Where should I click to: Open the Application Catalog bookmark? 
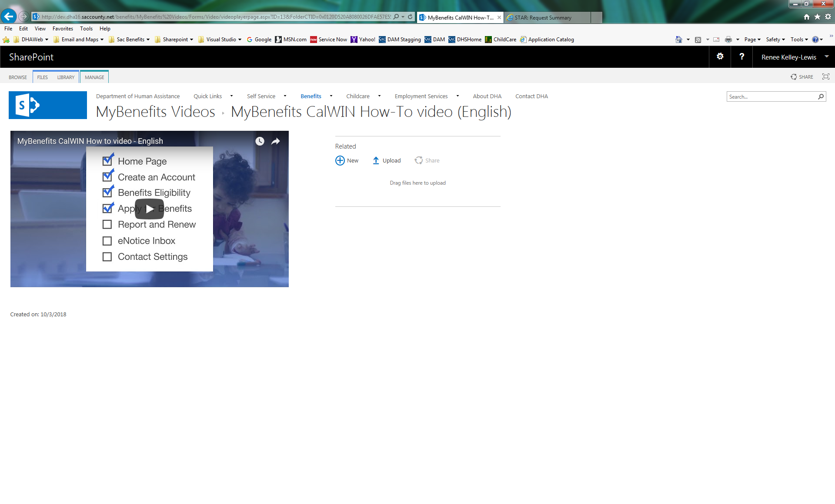(547, 40)
